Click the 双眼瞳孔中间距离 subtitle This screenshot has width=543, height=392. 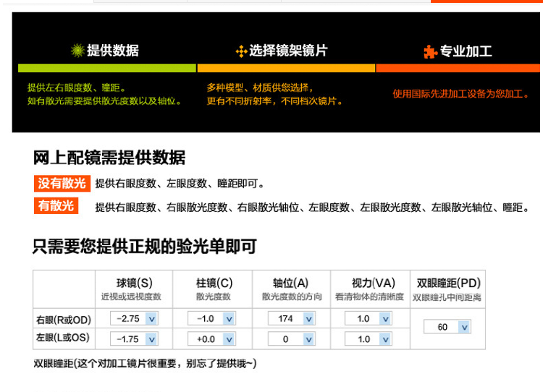(x=447, y=297)
